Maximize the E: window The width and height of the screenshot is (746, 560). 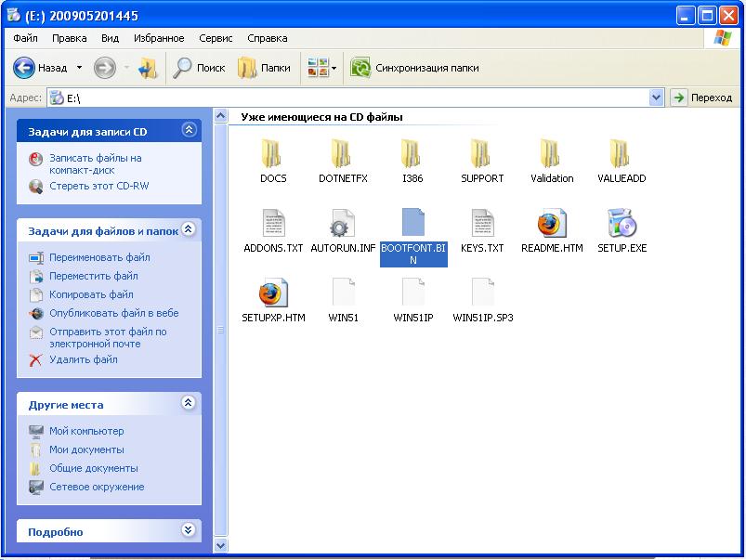pyautogui.click(x=707, y=16)
